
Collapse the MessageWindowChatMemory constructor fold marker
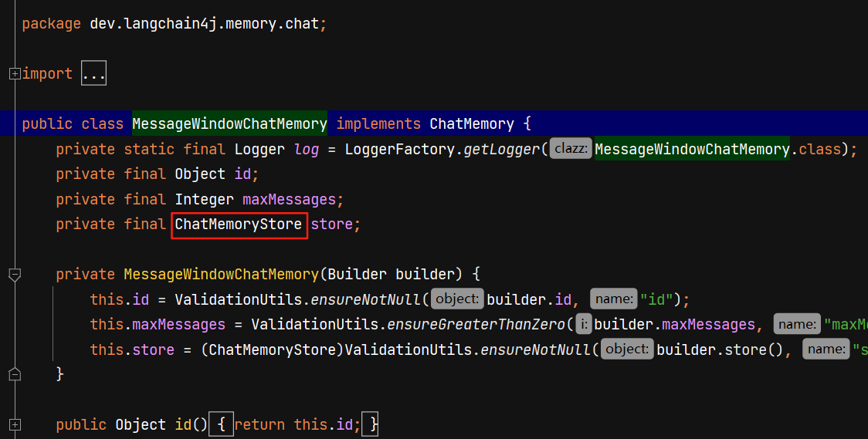pos(15,274)
